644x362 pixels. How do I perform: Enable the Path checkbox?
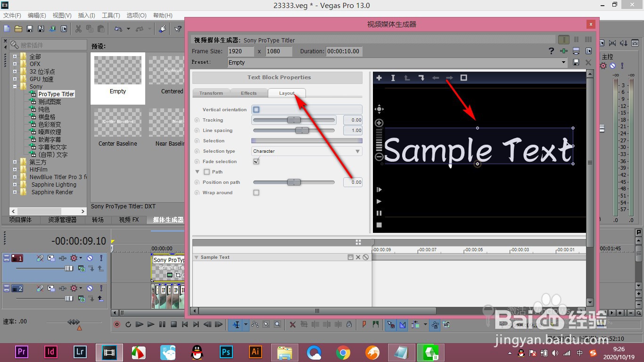point(206,172)
